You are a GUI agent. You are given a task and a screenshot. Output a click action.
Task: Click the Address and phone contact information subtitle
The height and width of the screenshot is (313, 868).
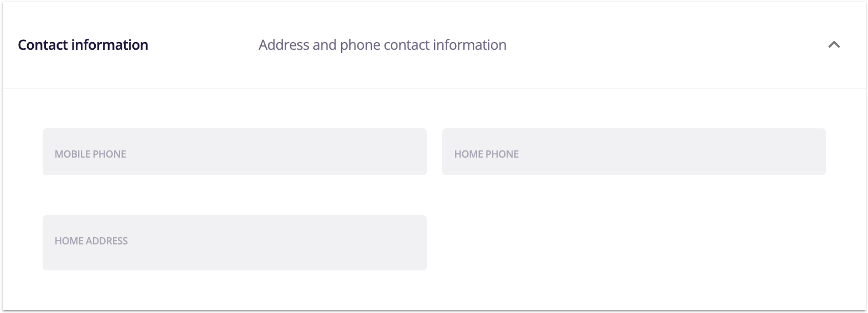click(382, 45)
